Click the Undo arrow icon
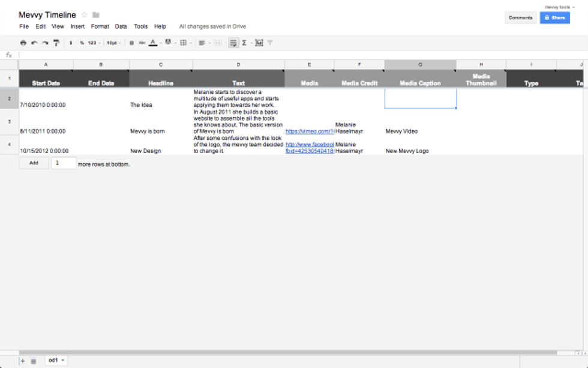The width and height of the screenshot is (588, 368). 34,43
